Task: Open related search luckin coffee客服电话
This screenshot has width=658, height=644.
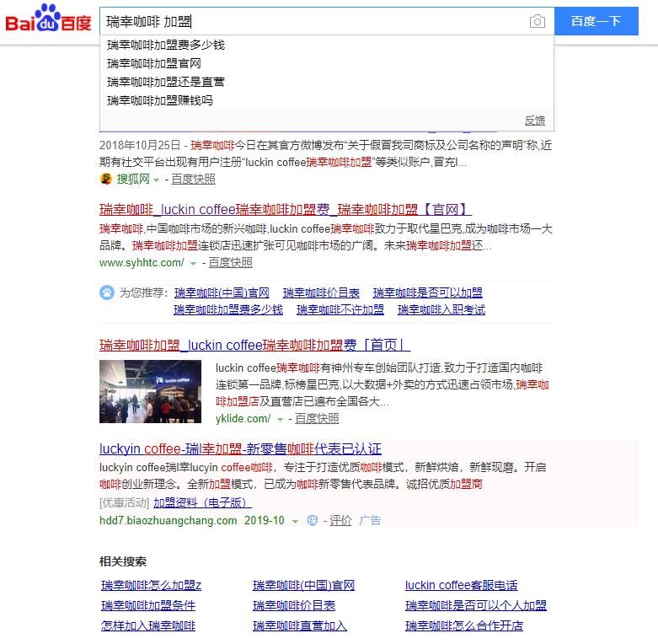Action: 461,585
